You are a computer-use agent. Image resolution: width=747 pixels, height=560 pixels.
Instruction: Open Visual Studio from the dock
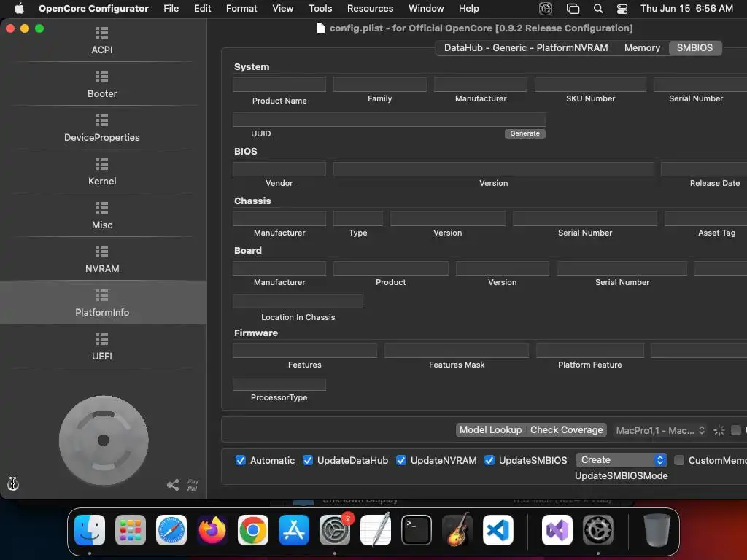tap(557, 530)
